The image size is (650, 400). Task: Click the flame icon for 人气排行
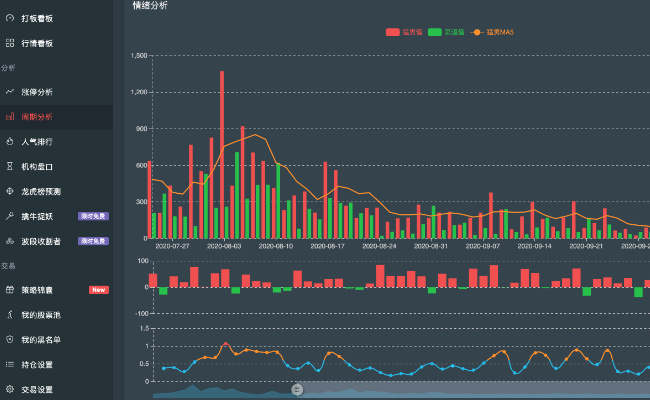10,142
